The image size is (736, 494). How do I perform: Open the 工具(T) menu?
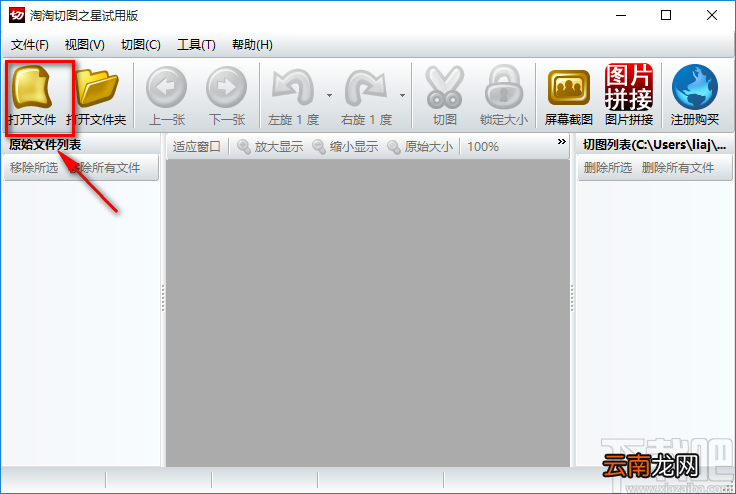click(x=196, y=45)
